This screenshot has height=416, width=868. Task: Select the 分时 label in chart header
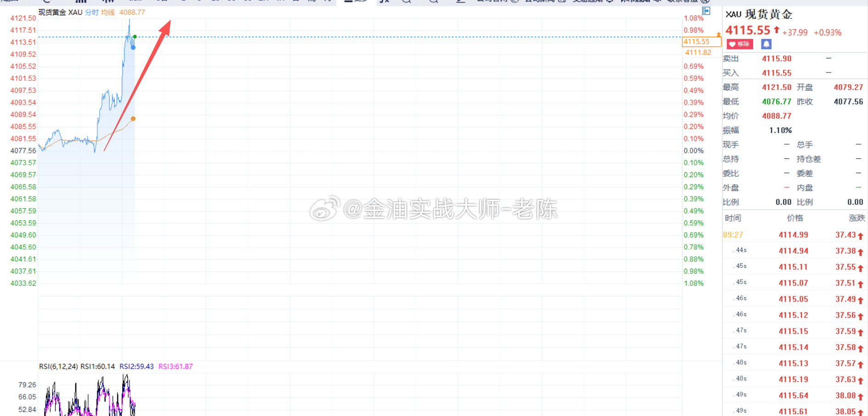click(x=92, y=12)
